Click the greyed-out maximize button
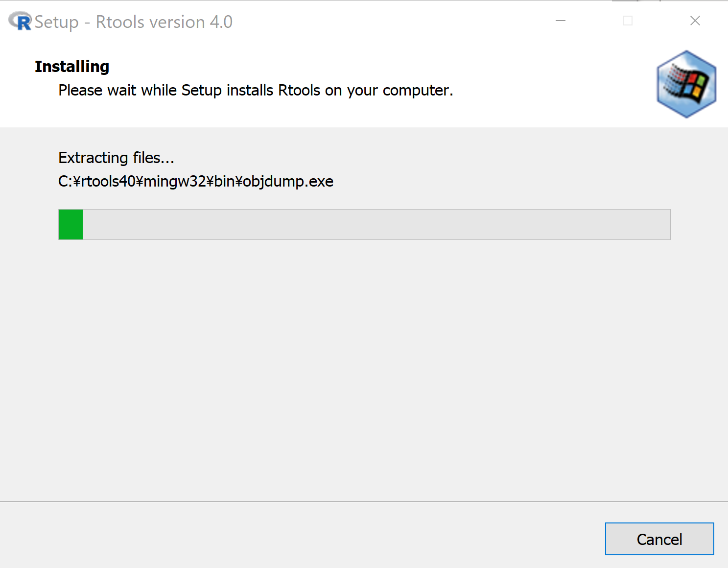 (628, 21)
